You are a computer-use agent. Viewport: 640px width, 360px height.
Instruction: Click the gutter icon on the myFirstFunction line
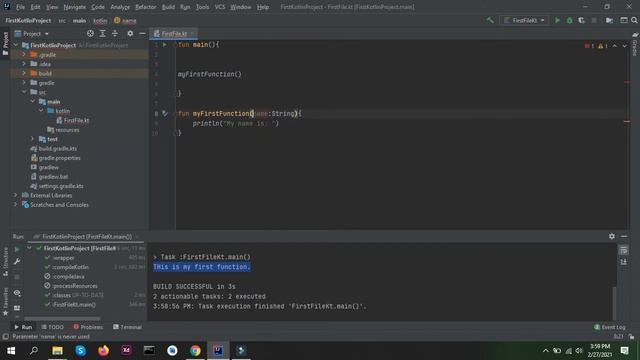165,113
